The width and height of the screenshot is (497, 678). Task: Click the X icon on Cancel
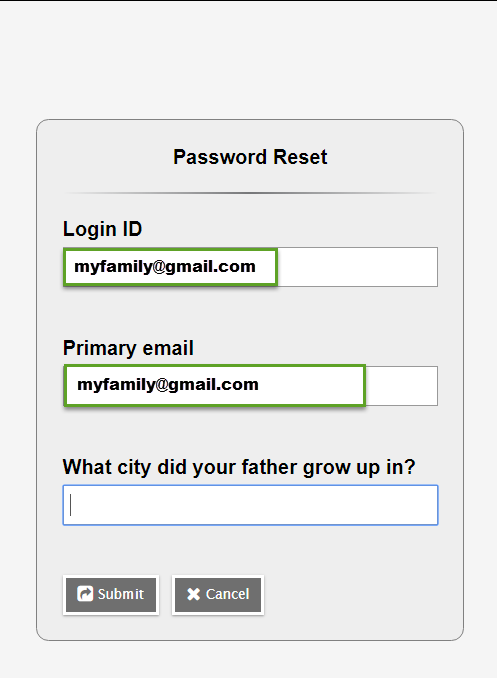(x=193, y=594)
